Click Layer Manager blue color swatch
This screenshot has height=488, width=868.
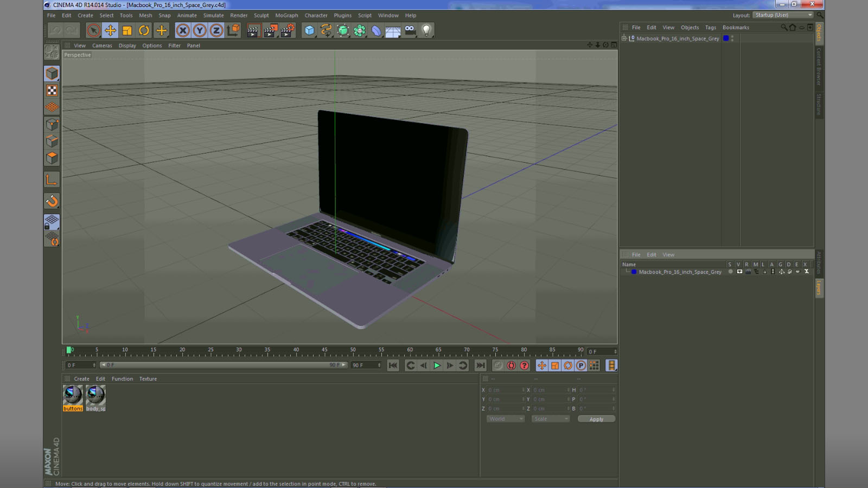coord(634,272)
